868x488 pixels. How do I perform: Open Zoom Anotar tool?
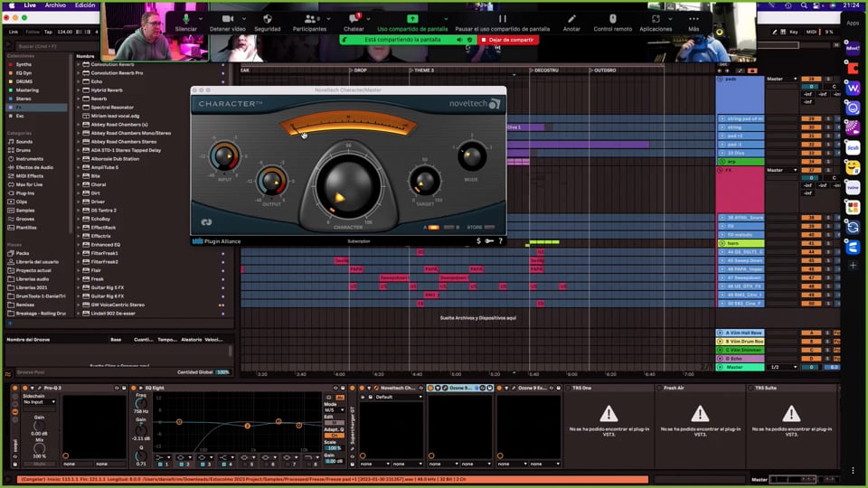tap(571, 23)
